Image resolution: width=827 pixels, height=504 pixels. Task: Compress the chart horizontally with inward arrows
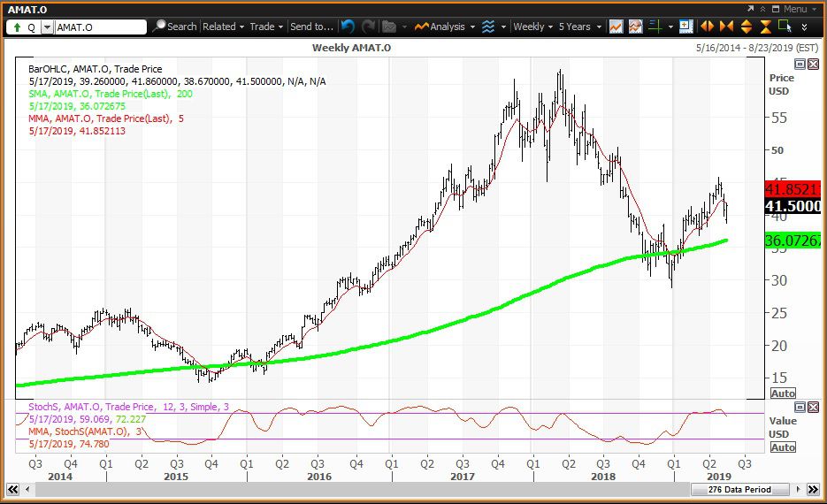[x=726, y=27]
